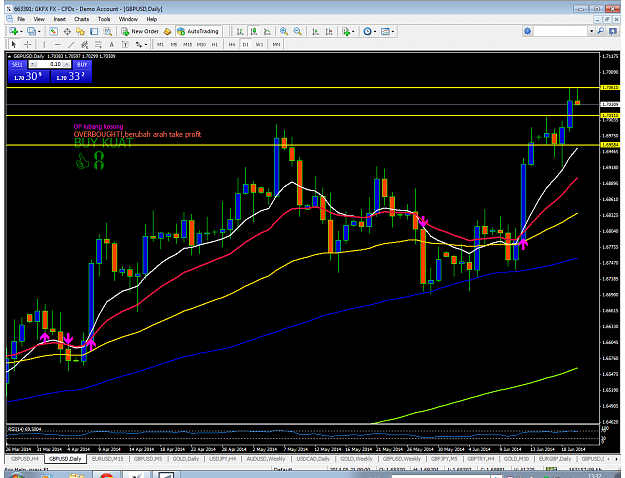Select the text 'A' tool
This screenshot has width=625, height=478.
point(112,44)
